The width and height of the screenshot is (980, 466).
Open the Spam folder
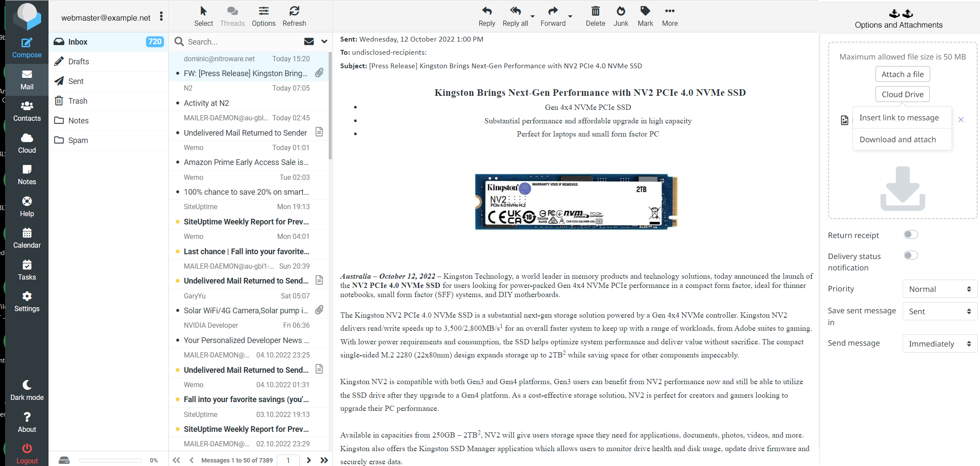pos(108,140)
